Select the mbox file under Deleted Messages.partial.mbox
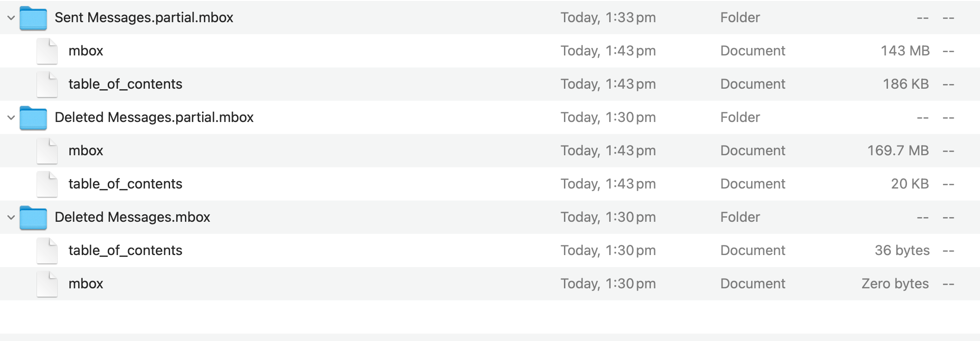The width and height of the screenshot is (980, 341). coord(86,151)
